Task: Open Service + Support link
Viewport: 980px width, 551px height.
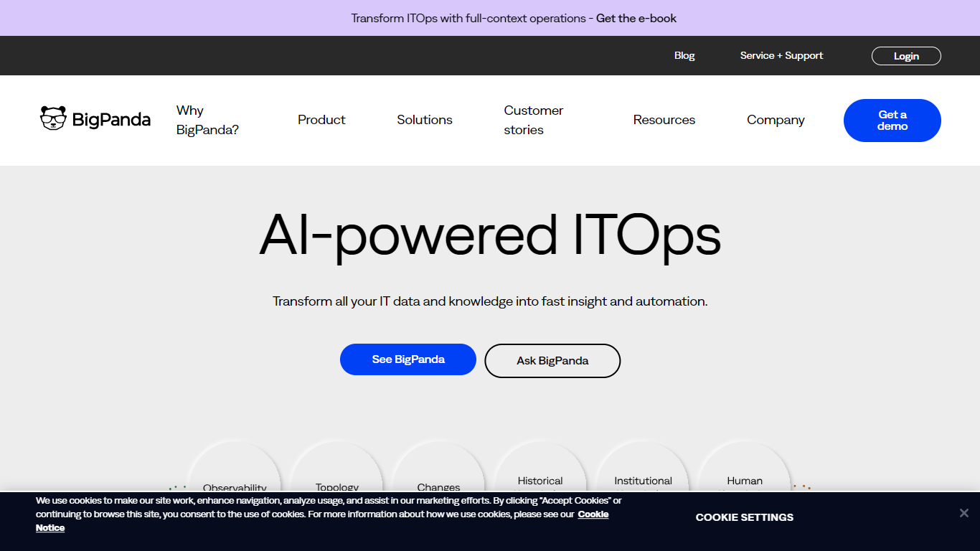Action: 782,55
